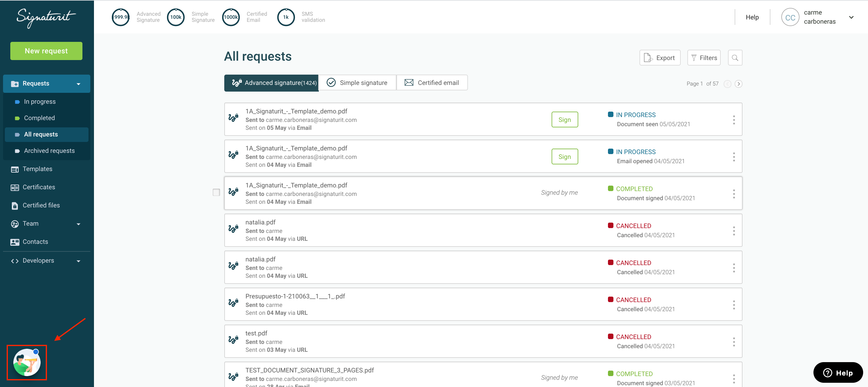Viewport: 868px width, 387px height.
Task: Tick checkbox beside completed Template_demo request
Action: click(216, 193)
